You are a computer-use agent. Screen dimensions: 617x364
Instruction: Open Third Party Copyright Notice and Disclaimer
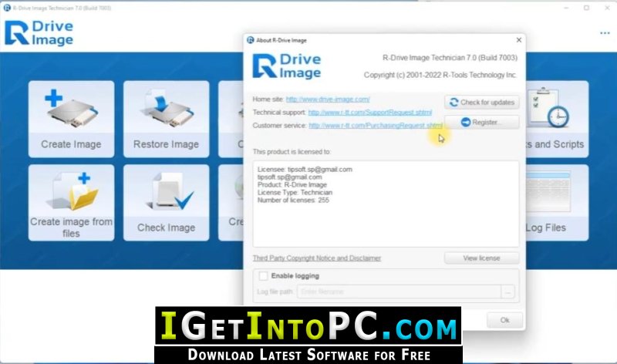(x=317, y=258)
